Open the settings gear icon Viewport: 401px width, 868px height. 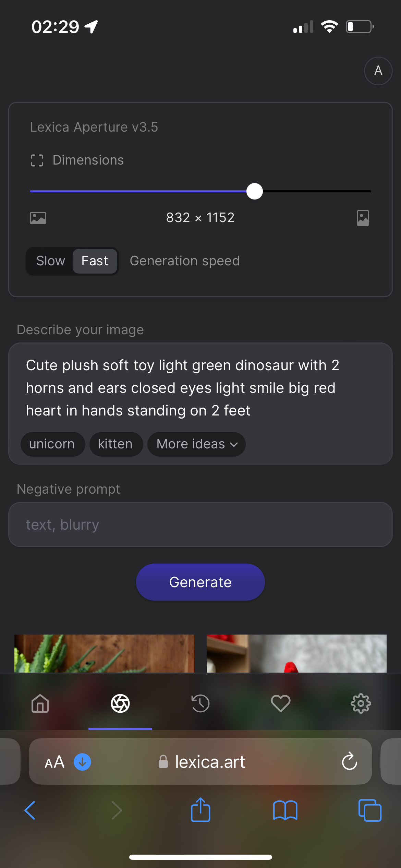(361, 703)
